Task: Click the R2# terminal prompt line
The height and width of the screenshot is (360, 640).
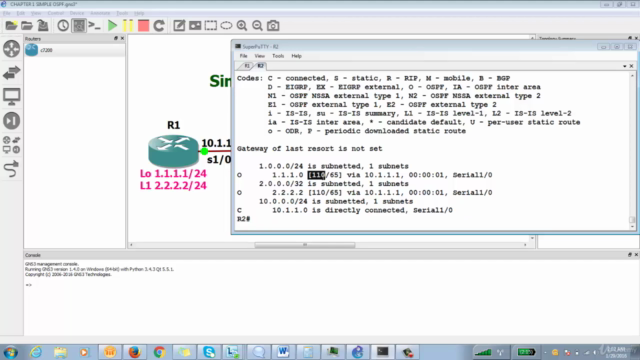Action: [x=244, y=219]
